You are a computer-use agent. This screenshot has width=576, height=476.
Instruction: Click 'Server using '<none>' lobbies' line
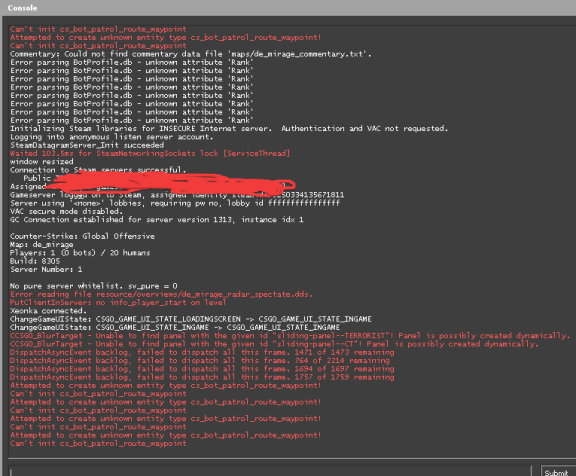(175, 203)
